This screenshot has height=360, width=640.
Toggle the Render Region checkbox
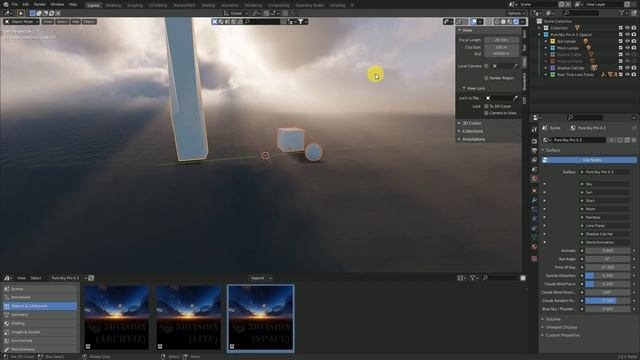coord(486,78)
